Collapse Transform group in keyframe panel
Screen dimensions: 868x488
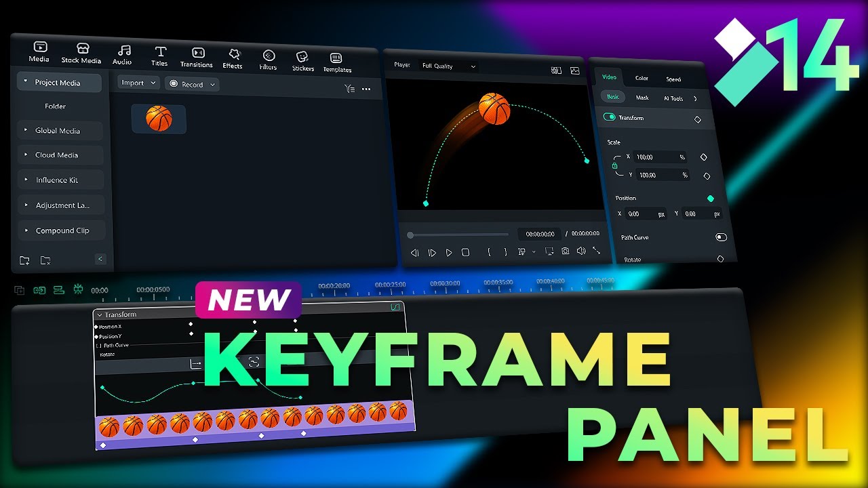point(100,314)
